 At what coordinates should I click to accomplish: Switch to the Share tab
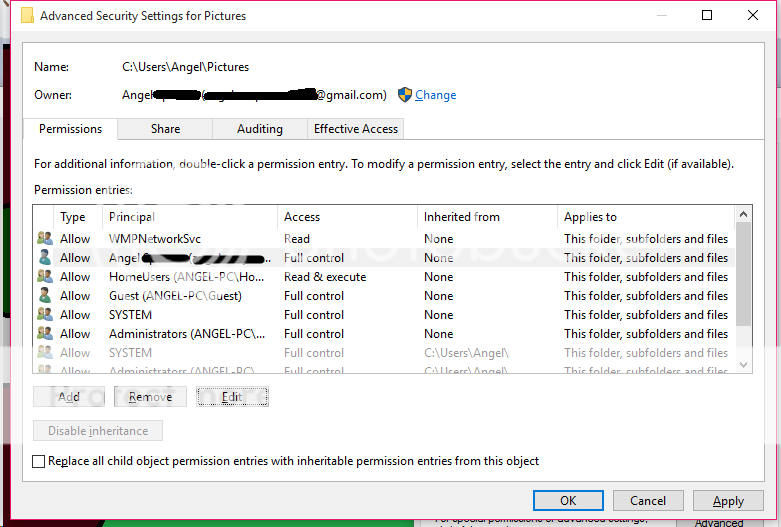click(x=165, y=129)
